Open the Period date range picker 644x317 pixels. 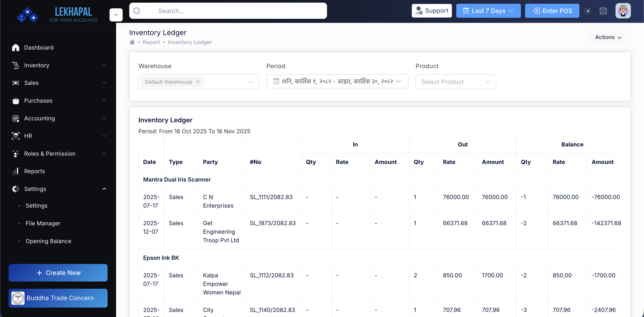tap(337, 81)
